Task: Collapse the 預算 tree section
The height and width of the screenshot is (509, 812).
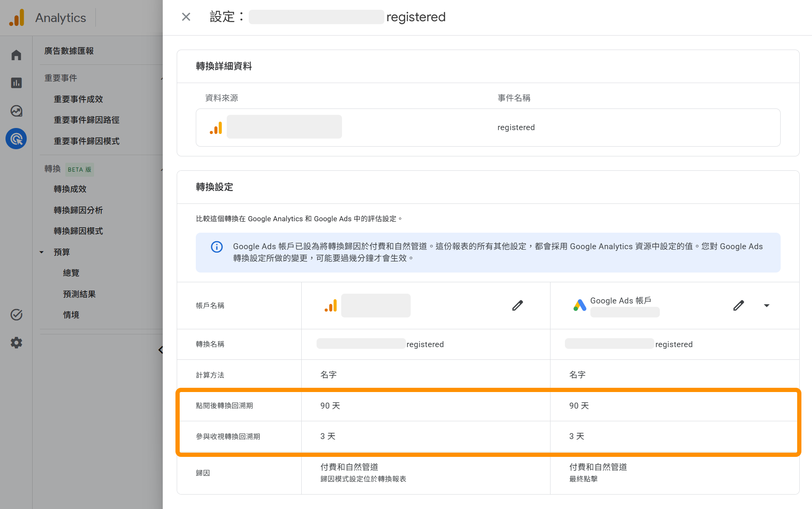Action: [42, 252]
